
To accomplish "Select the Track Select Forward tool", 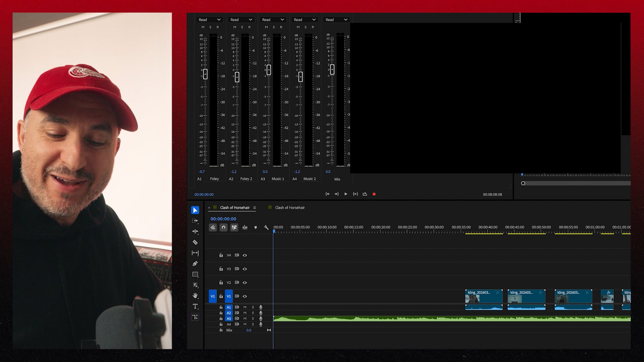I will (196, 221).
